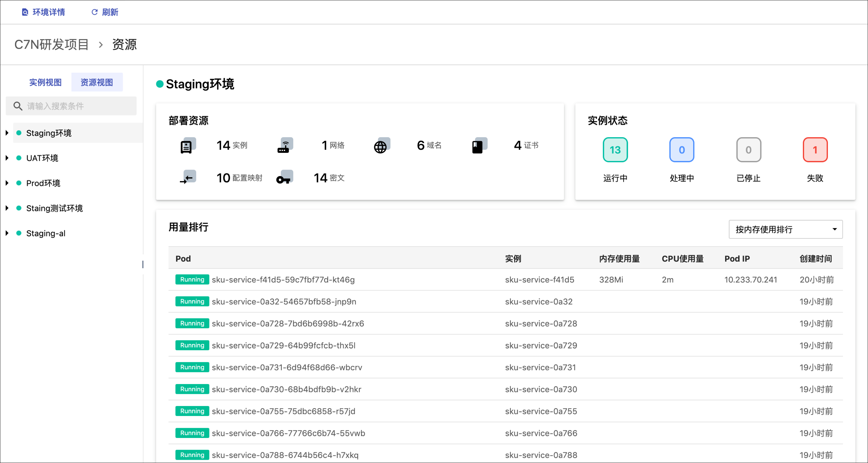The image size is (868, 463).
Task: Focus the 请输入搜索条件 search field
Action: point(71,106)
